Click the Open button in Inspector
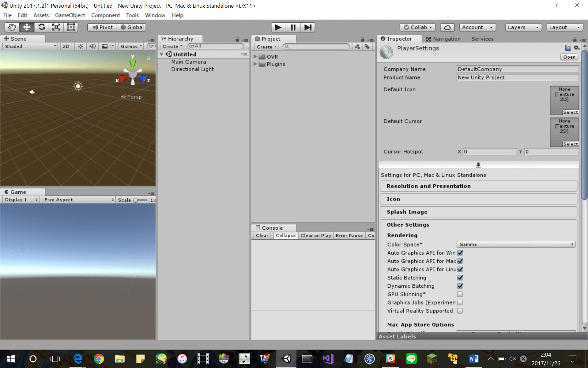Screen dimensions: 588x368 pos(569,57)
